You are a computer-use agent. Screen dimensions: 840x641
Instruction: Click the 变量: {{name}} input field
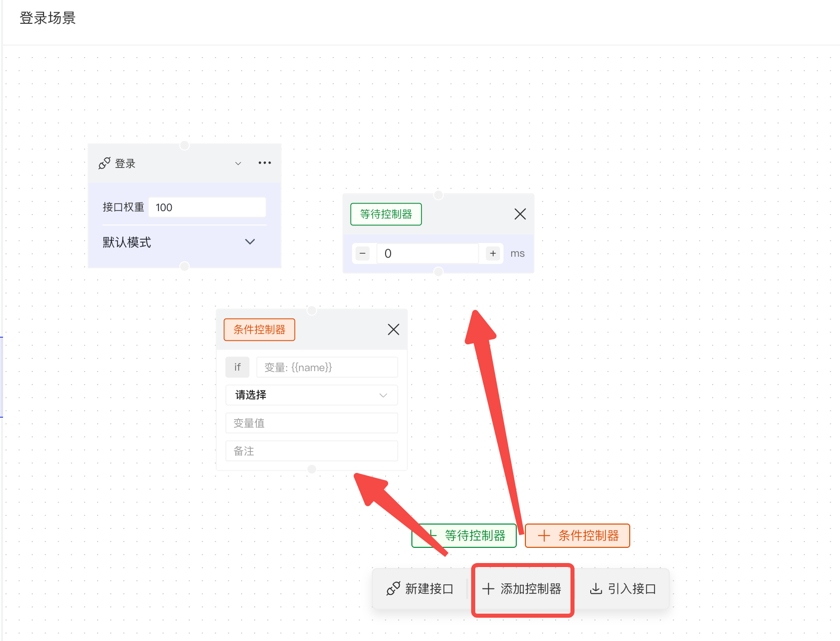pos(327,367)
